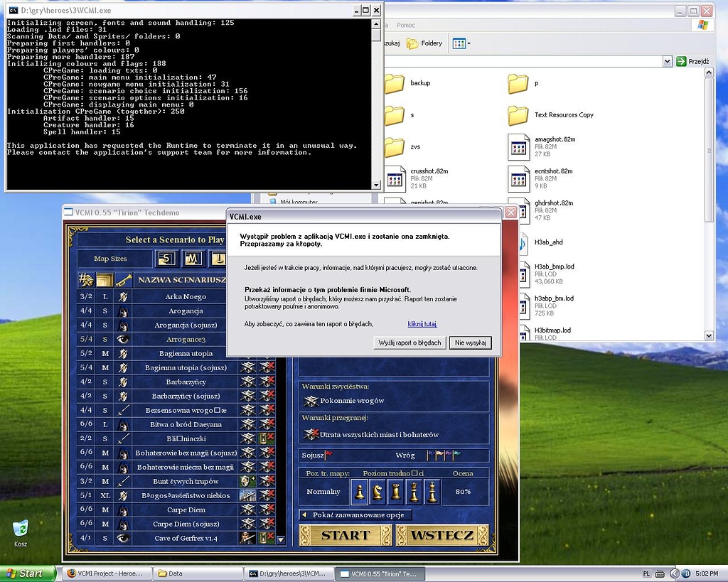
Task: Select the medium (M) map size filter
Action: pos(192,258)
